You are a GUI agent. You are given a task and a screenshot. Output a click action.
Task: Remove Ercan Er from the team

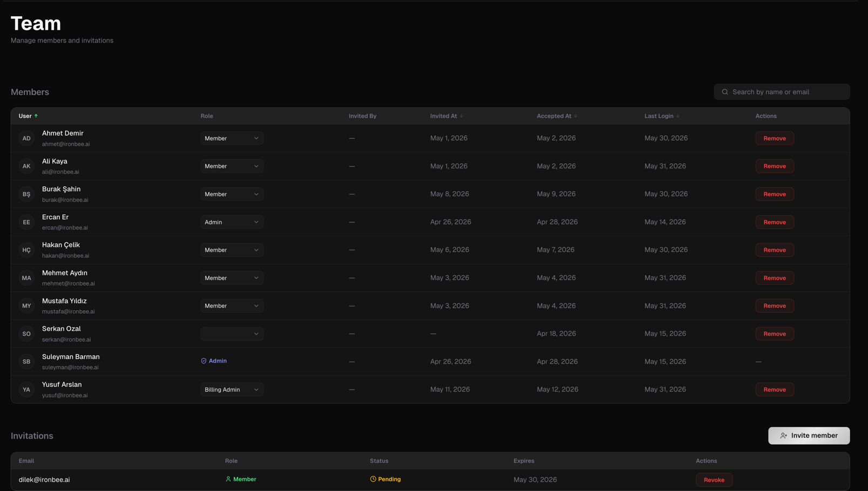pos(775,222)
